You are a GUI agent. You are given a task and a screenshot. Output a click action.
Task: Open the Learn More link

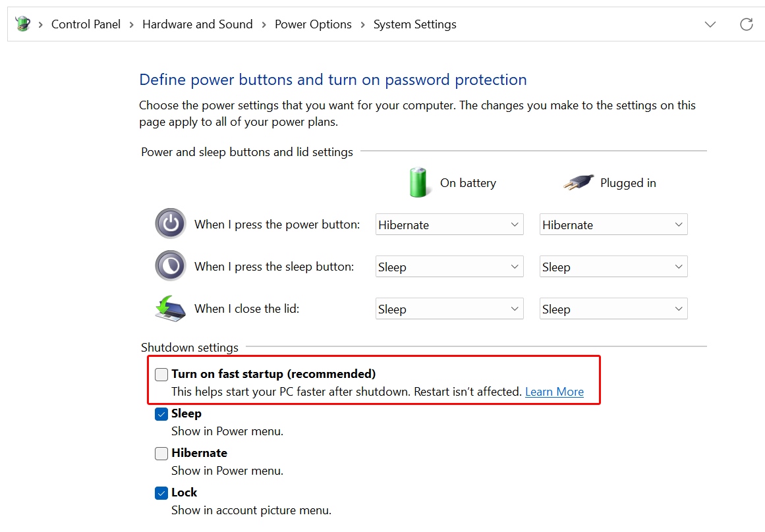[554, 391]
